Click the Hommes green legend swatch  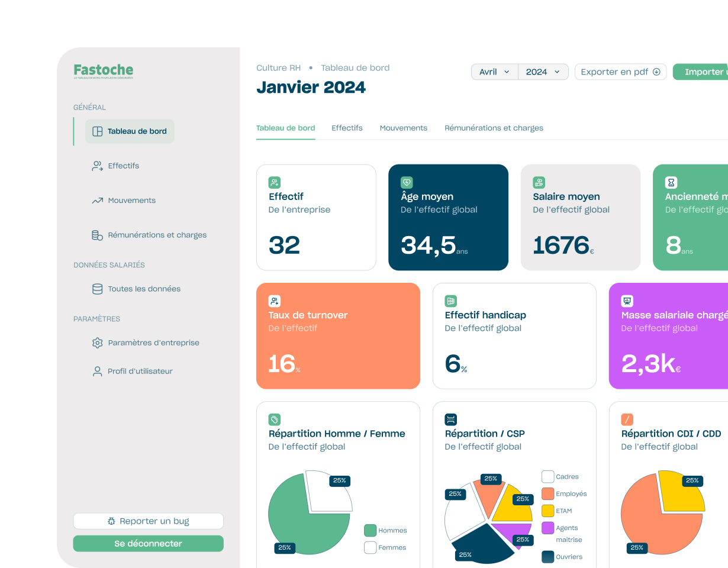[370, 530]
